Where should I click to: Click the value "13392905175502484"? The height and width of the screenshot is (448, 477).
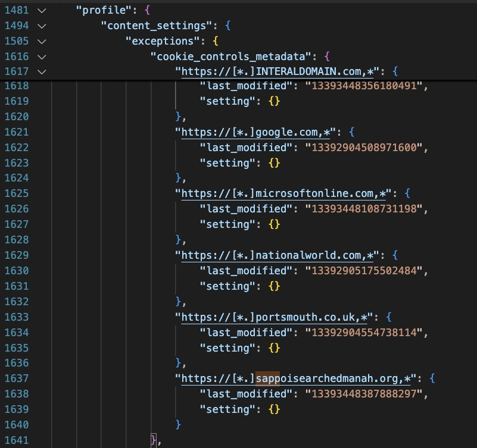(x=364, y=271)
